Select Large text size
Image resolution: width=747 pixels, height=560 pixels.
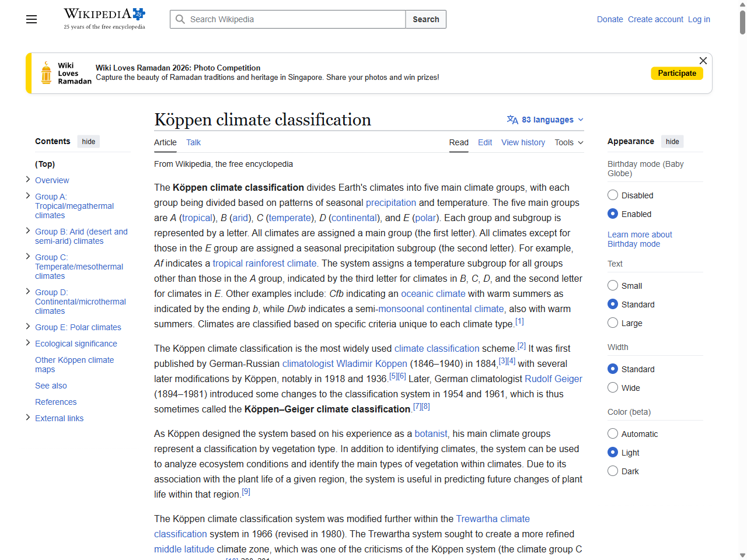tap(613, 323)
